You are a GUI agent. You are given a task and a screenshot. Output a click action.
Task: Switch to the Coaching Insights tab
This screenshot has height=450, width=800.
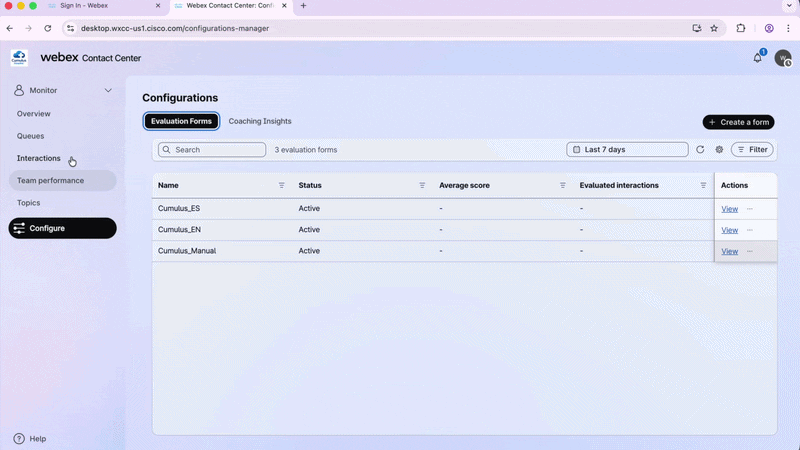coord(260,121)
